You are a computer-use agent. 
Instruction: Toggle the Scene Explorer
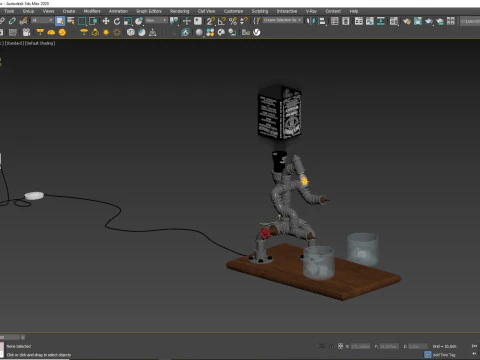pyautogui.click(x=334, y=21)
